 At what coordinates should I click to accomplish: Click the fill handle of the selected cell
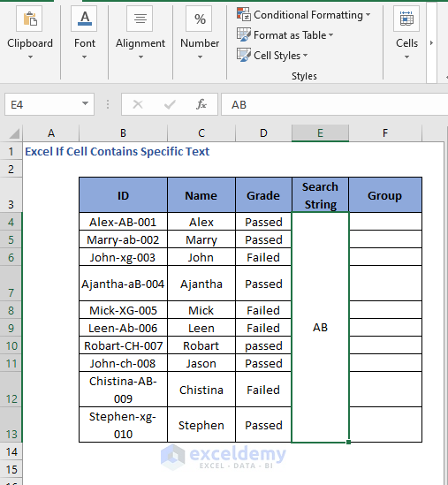[x=349, y=443]
